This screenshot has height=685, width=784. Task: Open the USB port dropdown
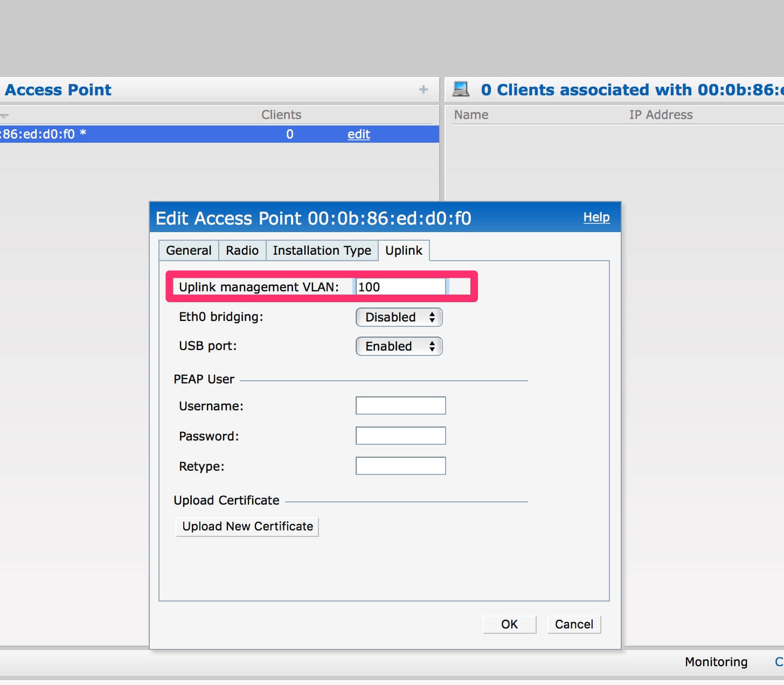(399, 346)
